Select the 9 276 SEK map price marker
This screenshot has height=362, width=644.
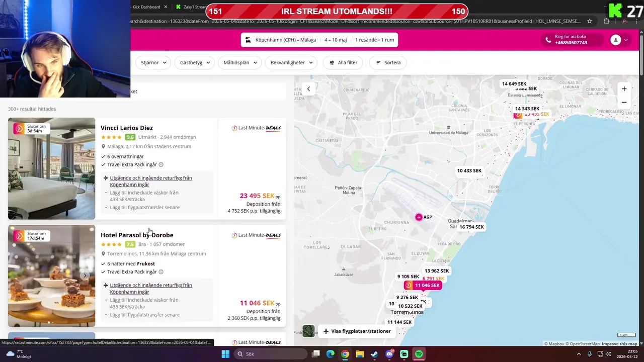[407, 298]
